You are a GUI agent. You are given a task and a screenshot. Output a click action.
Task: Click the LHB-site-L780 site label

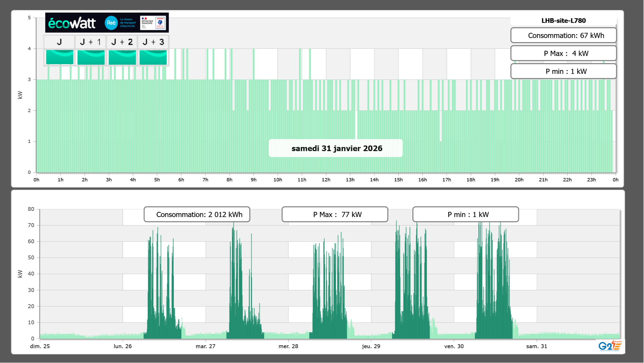(563, 21)
